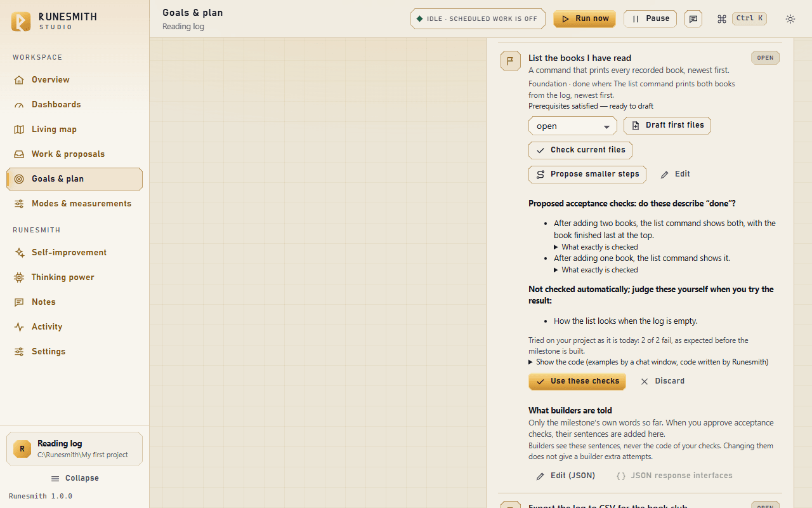The image size is (812, 508).
Task: Click the Self-improvement sparkle icon
Action: pos(19,253)
